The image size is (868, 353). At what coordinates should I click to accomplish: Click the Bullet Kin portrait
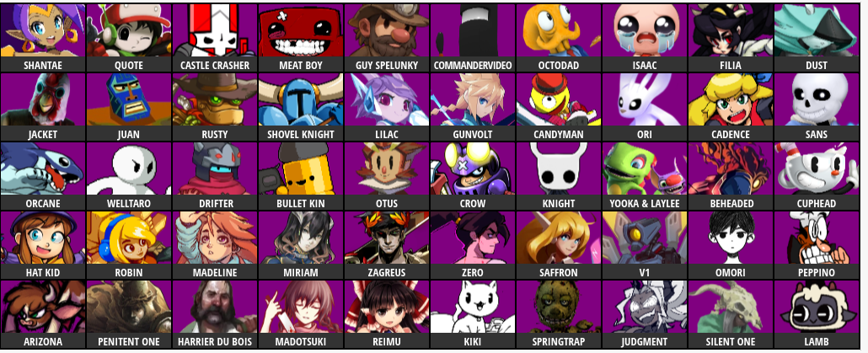301,176
